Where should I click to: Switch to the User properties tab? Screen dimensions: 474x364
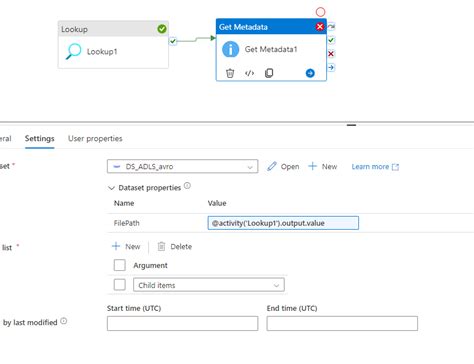(95, 139)
